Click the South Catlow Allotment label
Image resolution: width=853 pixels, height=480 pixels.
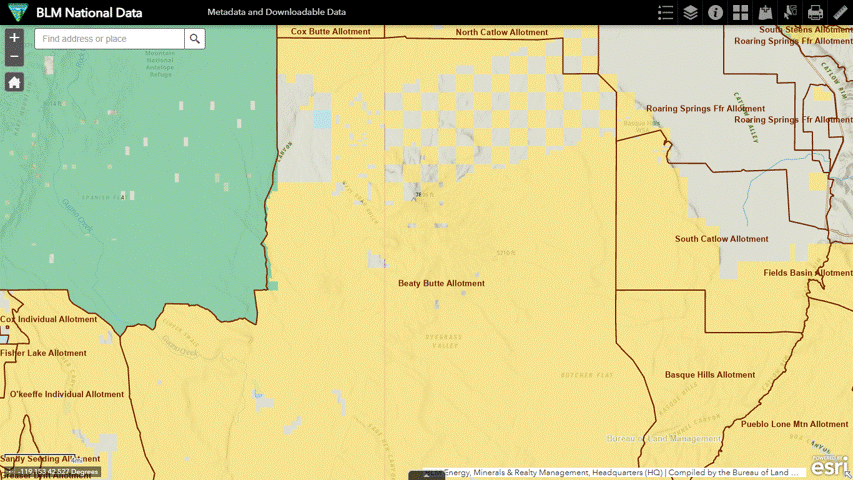point(721,240)
